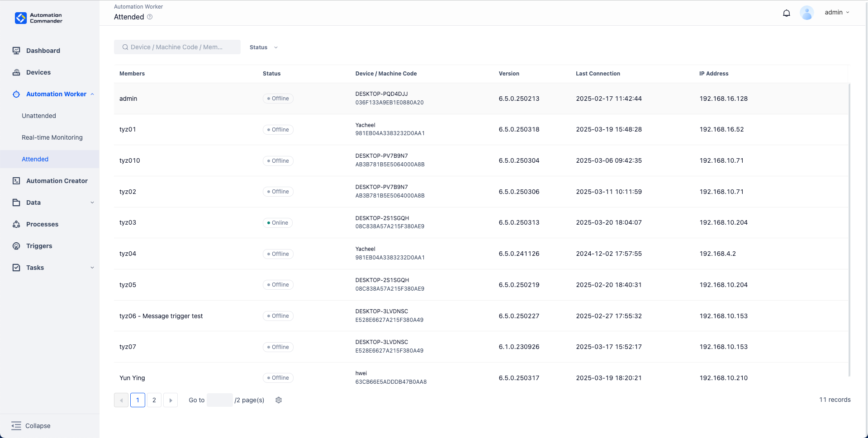The image size is (868, 438).
Task: Expand the Data menu chevron
Action: (x=92, y=203)
